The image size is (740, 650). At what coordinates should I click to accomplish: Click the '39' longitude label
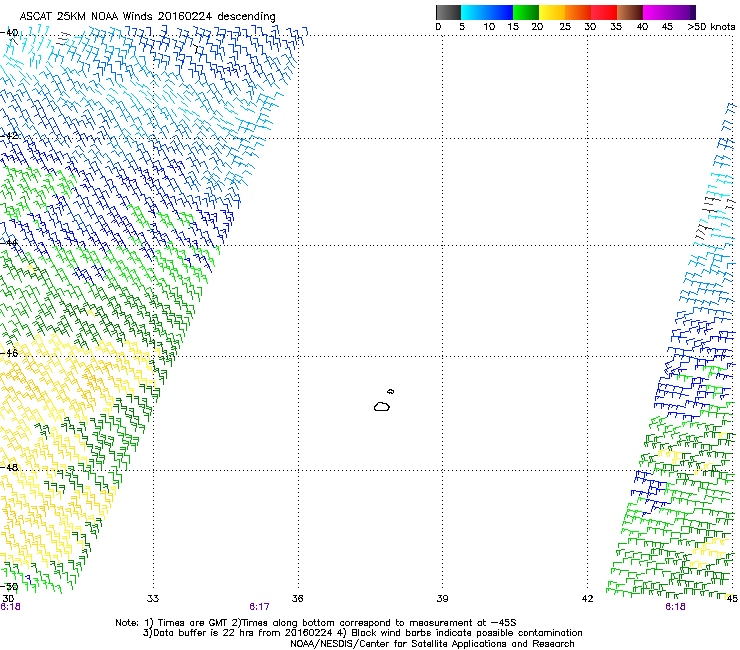point(442,599)
